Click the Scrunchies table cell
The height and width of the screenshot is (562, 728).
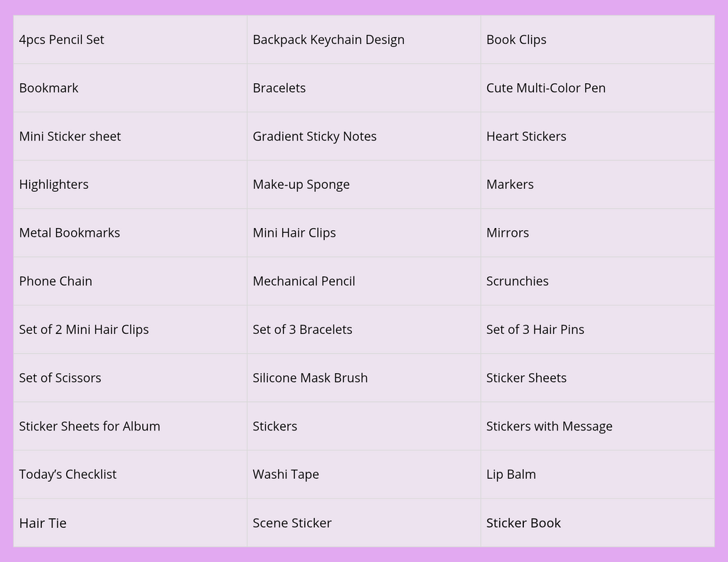597,281
